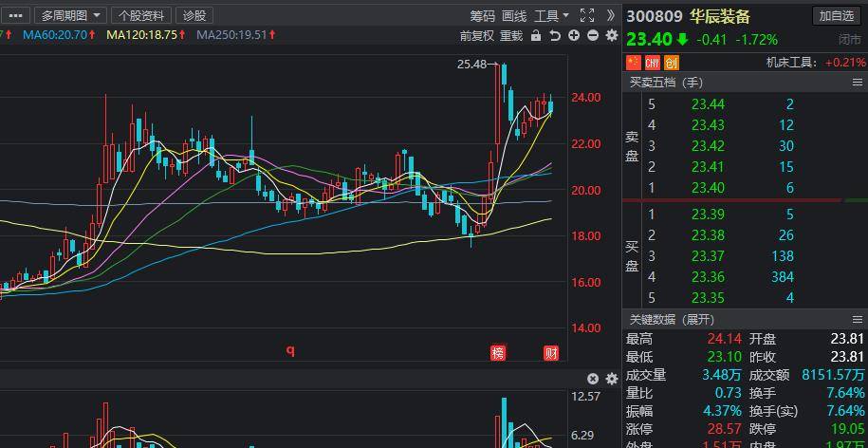The image size is (868, 448).
Task: Open volume sub-chart settings gear
Action: pos(611,379)
